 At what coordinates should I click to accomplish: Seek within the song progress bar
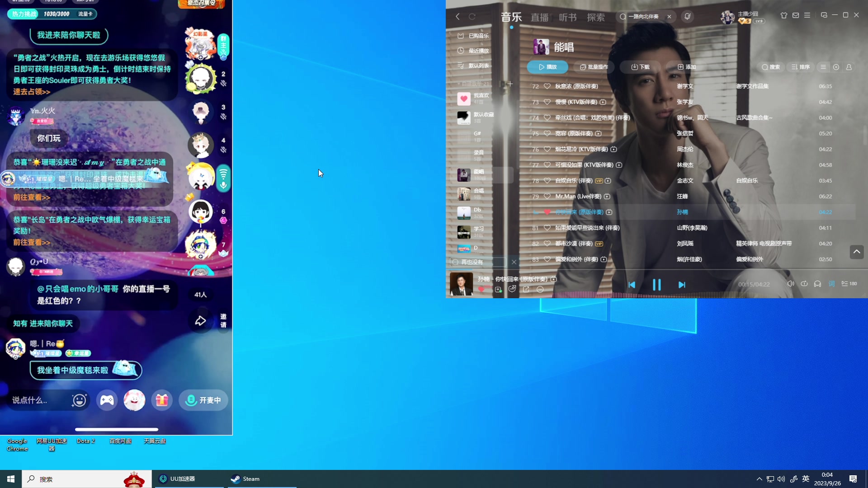click(656, 270)
